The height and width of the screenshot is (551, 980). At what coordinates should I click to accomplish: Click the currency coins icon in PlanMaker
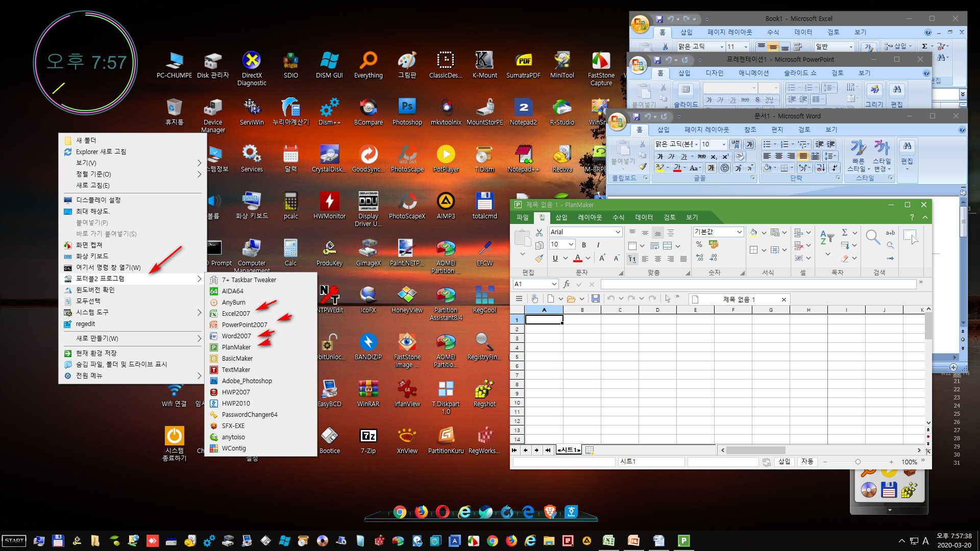[714, 244]
